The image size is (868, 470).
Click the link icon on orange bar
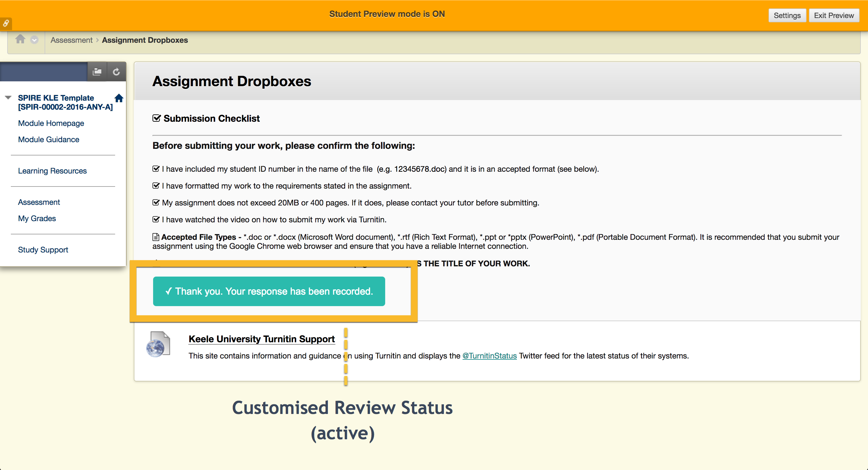click(x=6, y=23)
